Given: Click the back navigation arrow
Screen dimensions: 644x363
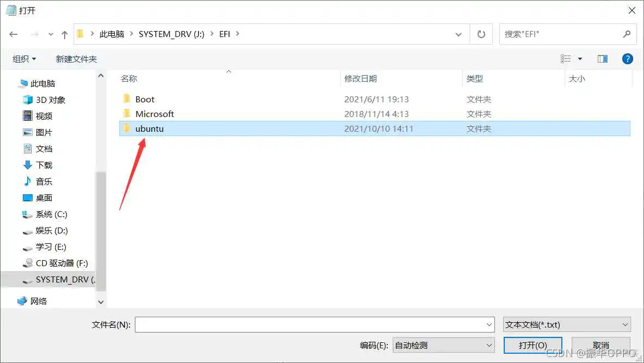Looking at the screenshot, I should tap(13, 34).
